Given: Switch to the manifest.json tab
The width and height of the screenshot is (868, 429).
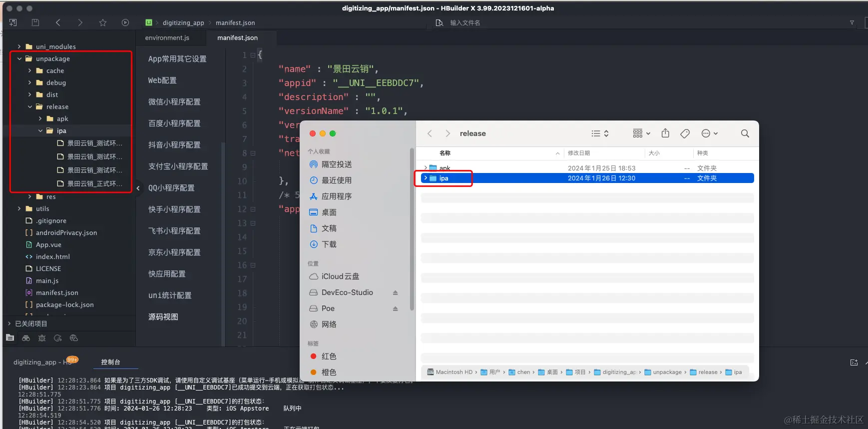Looking at the screenshot, I should tap(238, 37).
